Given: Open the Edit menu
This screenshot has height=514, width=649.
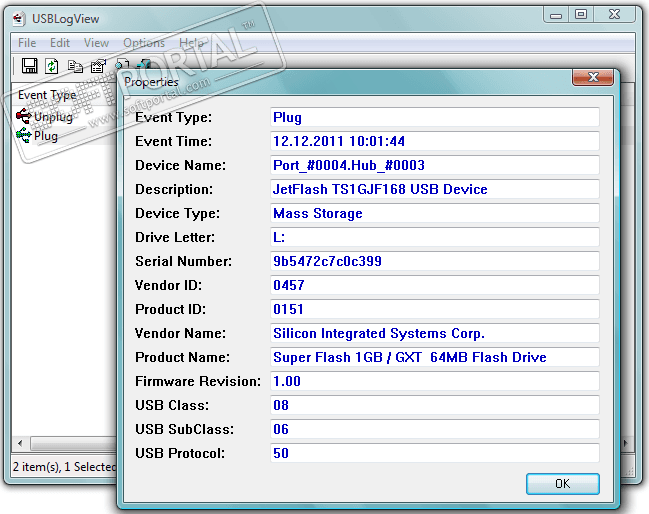Looking at the screenshot, I should [x=60, y=43].
